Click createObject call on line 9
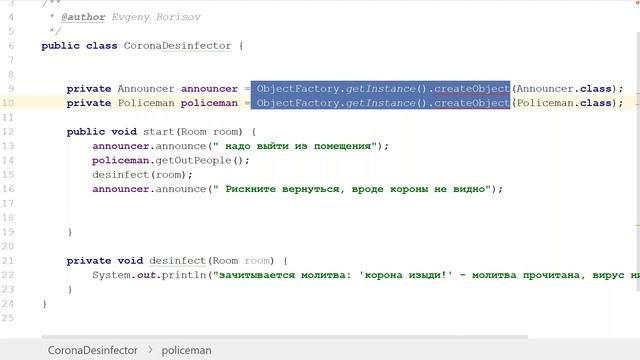The height and width of the screenshot is (360, 640). tap(471, 89)
